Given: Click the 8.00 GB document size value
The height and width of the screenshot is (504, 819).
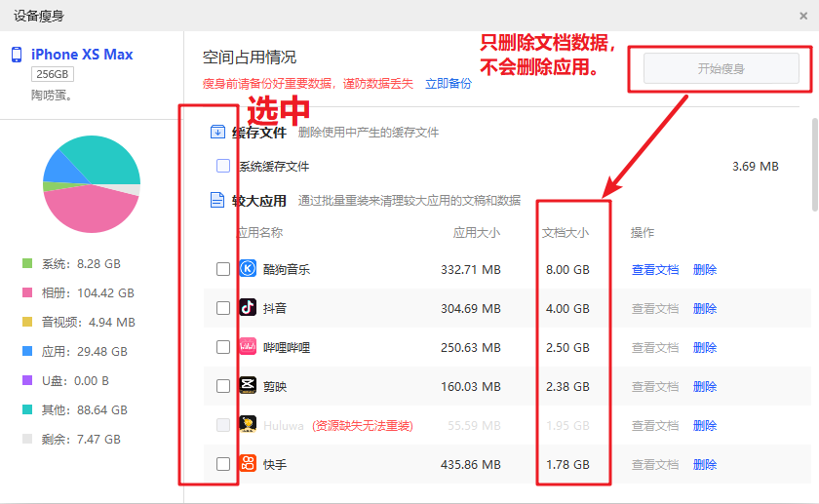Looking at the screenshot, I should [x=567, y=269].
